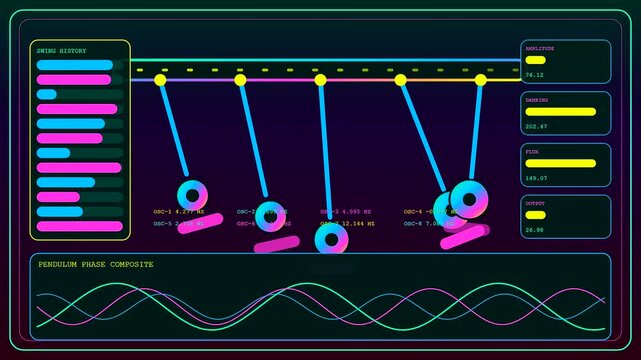Image resolution: width=641 pixels, height=360 pixels.
Task: Click the DAMPING label
Action: click(537, 100)
